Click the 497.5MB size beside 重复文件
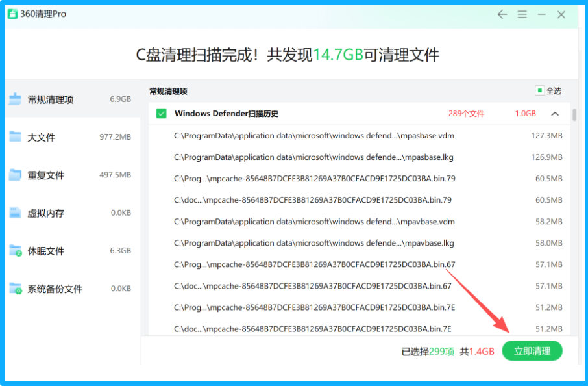The width and height of the screenshot is (588, 386). tap(115, 175)
